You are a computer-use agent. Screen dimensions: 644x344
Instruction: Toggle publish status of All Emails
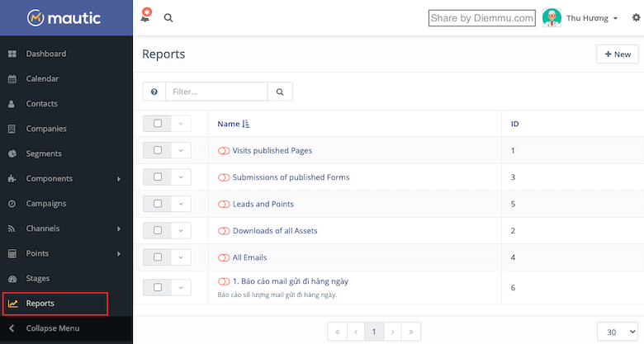click(x=224, y=257)
